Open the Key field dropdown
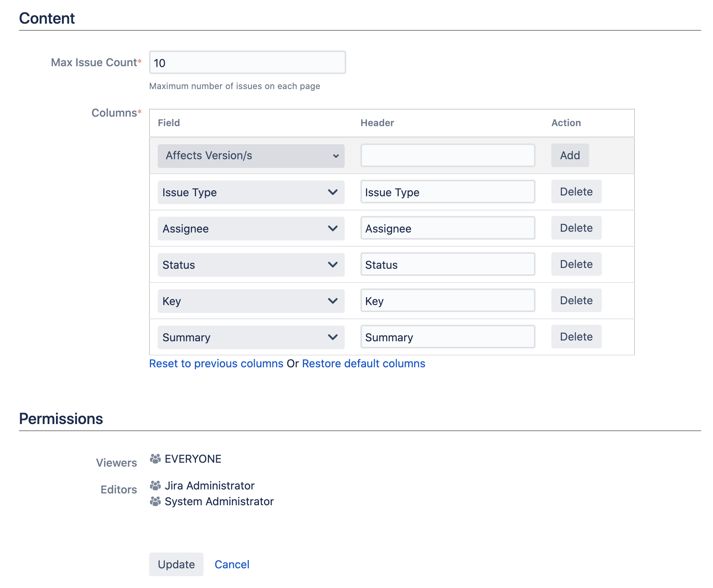Viewport: 713px width, 588px height. [x=251, y=301]
